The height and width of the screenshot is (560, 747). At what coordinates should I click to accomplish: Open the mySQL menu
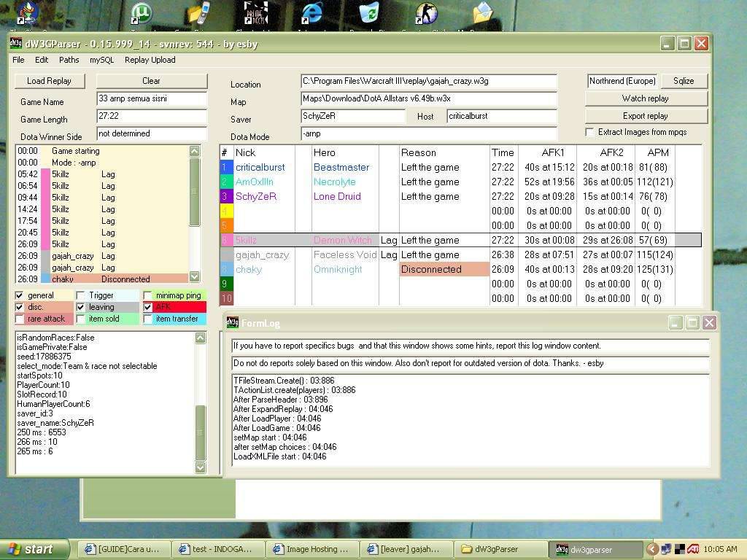point(102,60)
